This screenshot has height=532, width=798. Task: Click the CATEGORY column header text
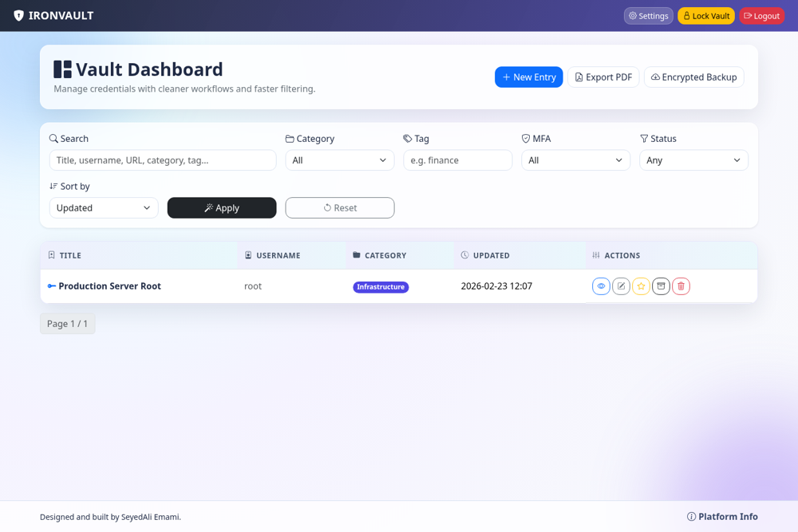point(385,255)
